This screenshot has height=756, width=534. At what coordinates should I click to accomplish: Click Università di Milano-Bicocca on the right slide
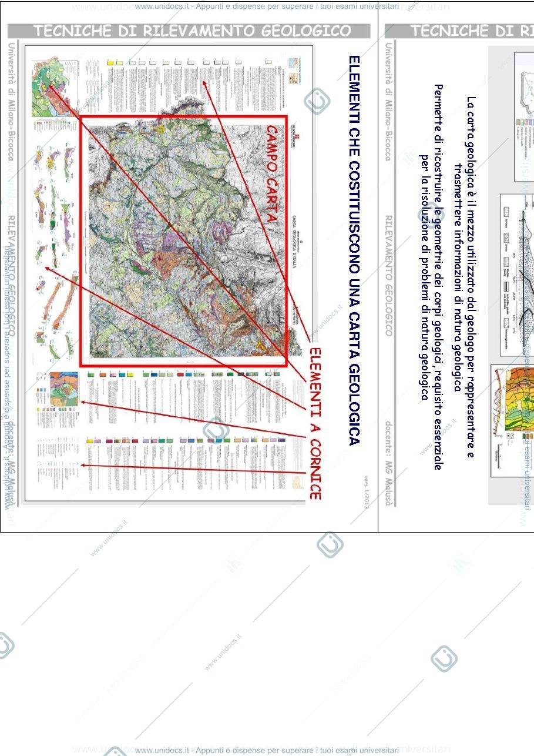pyautogui.click(x=389, y=101)
